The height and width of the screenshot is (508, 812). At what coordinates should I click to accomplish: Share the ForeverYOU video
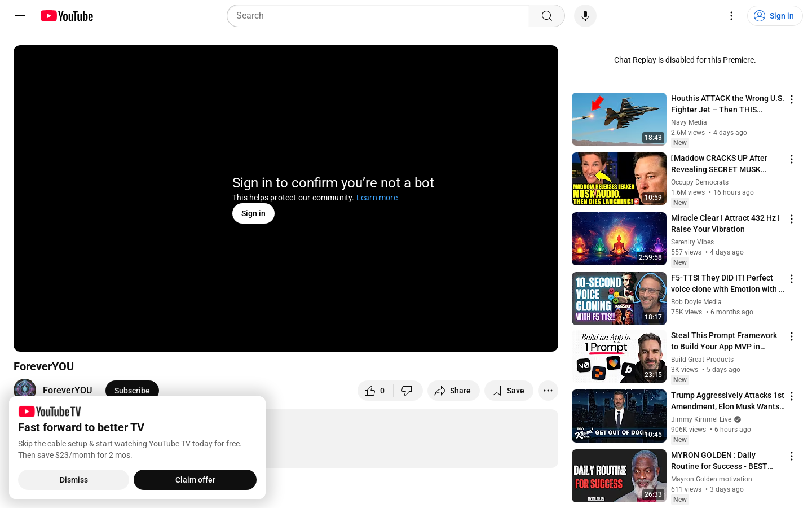(453, 391)
